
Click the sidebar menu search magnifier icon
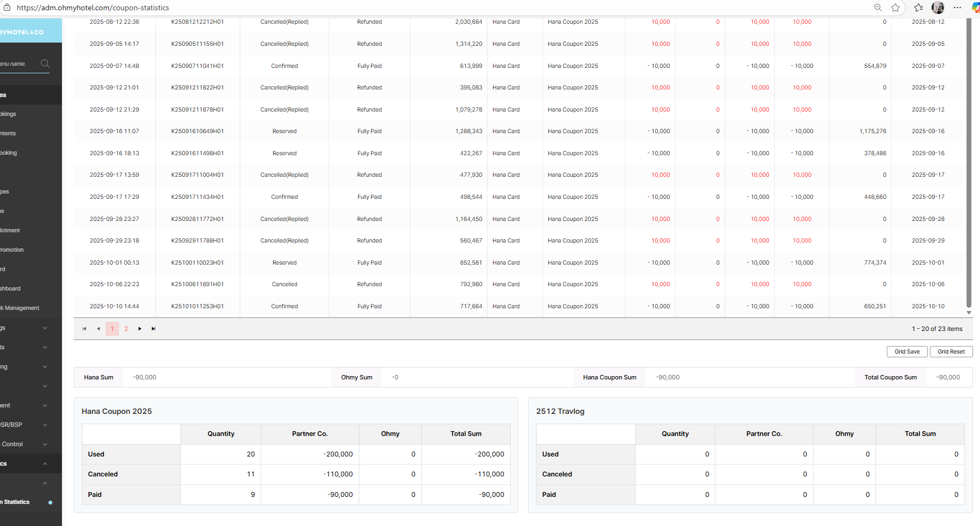click(x=45, y=64)
